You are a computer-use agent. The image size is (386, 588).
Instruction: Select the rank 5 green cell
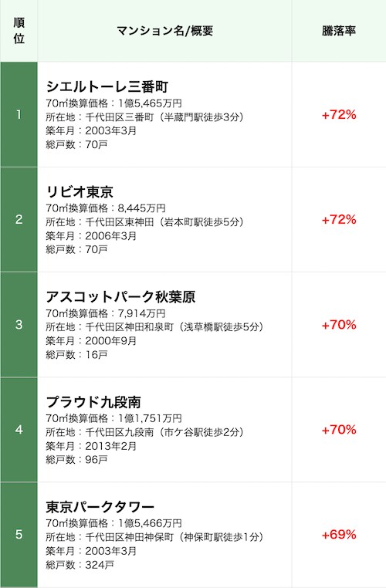19,535
